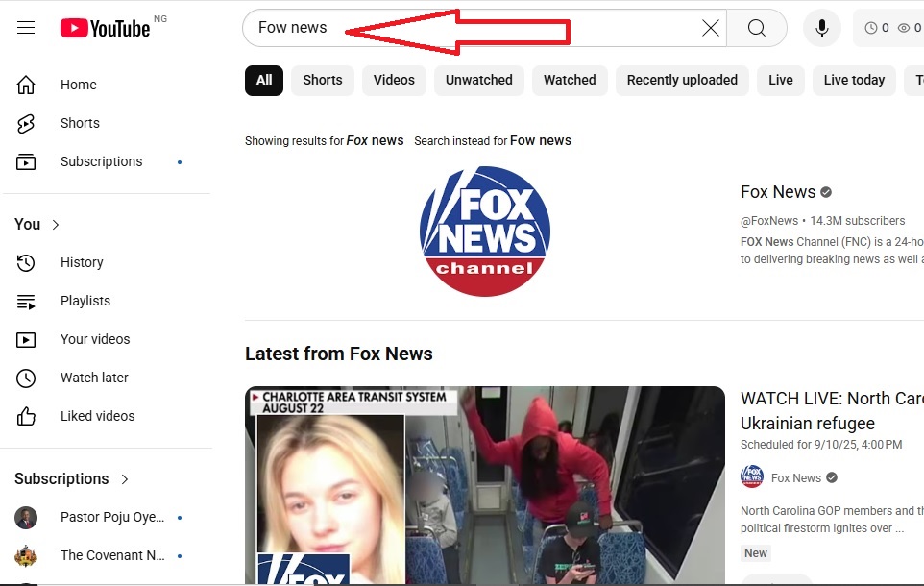Open the Charlotte transit video thumbnail
This screenshot has width=924, height=586.
(485, 486)
